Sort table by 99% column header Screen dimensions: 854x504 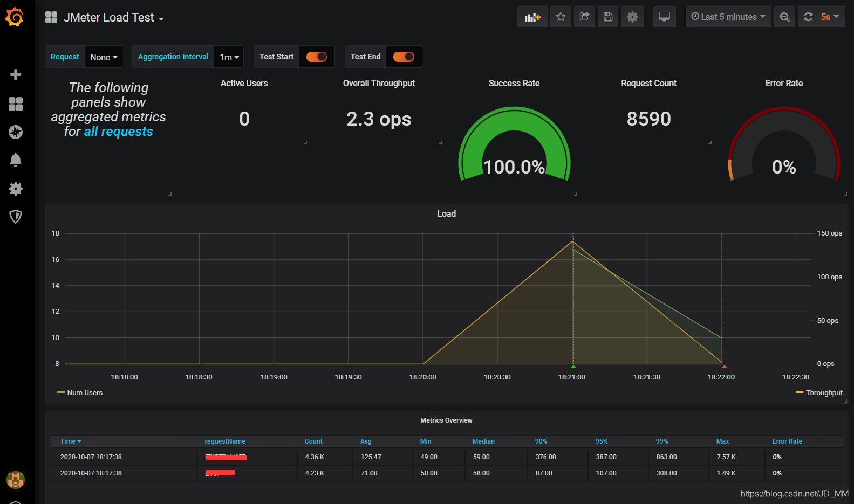pos(662,441)
